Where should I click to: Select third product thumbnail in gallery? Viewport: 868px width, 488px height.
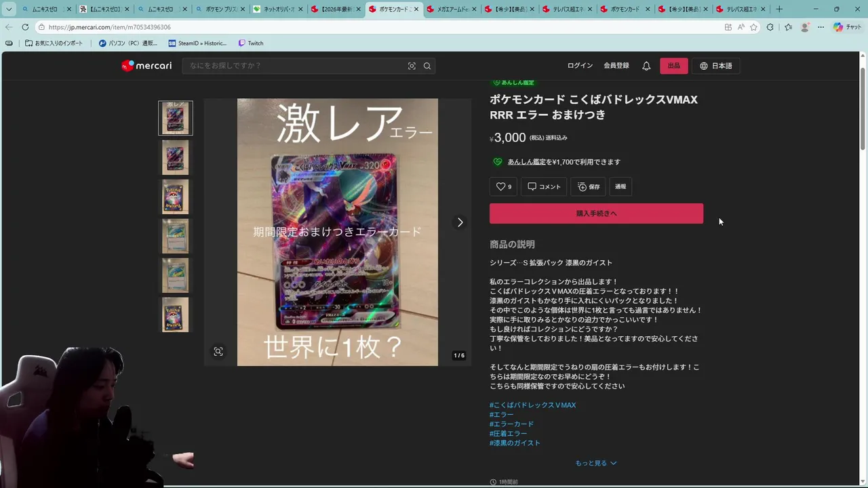[176, 197]
